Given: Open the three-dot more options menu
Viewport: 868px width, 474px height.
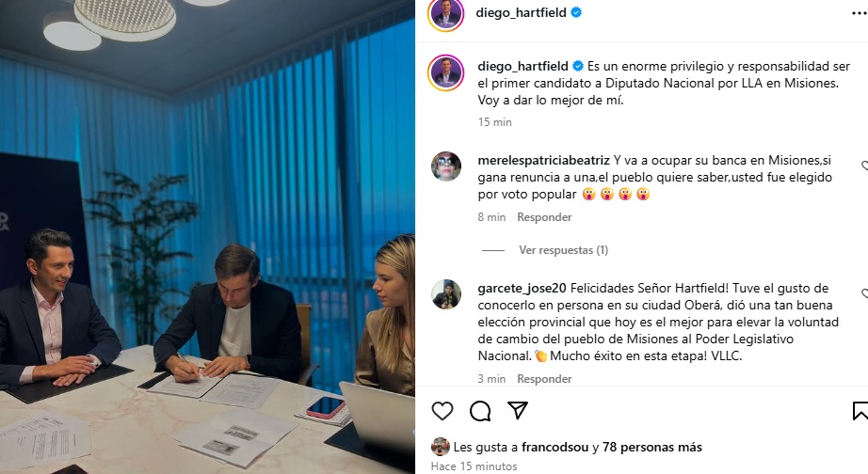Looking at the screenshot, I should 860,13.
